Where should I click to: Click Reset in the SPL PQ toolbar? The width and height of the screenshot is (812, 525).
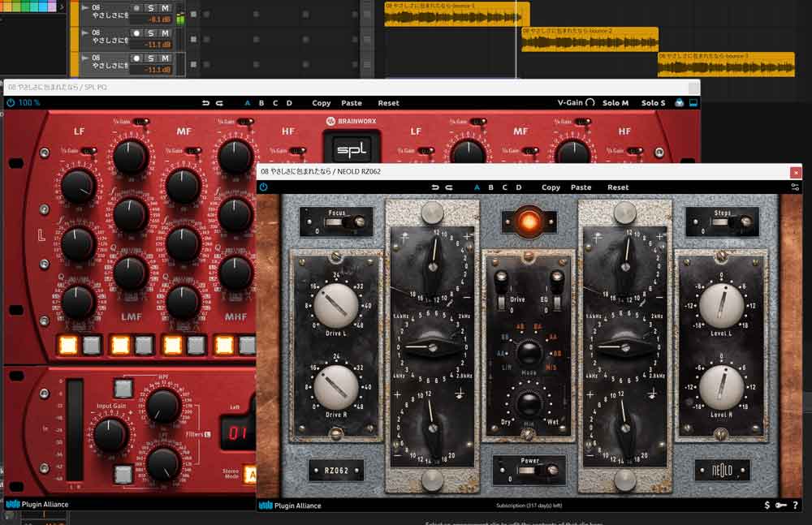(388, 103)
